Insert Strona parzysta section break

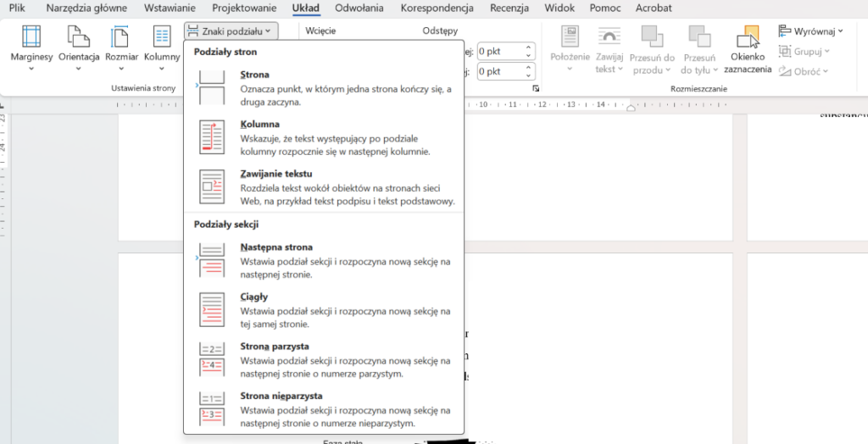point(324,360)
